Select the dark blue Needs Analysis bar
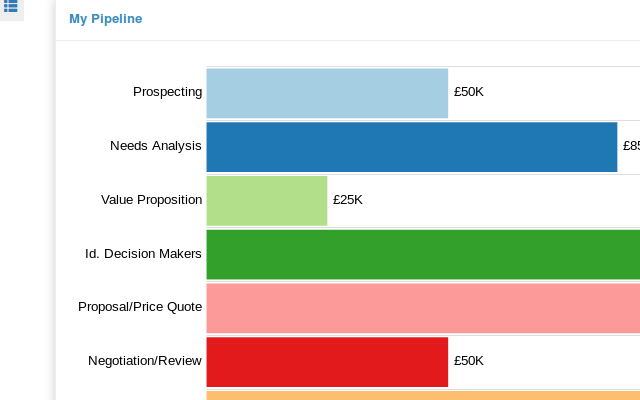The height and width of the screenshot is (400, 640). coord(411,146)
